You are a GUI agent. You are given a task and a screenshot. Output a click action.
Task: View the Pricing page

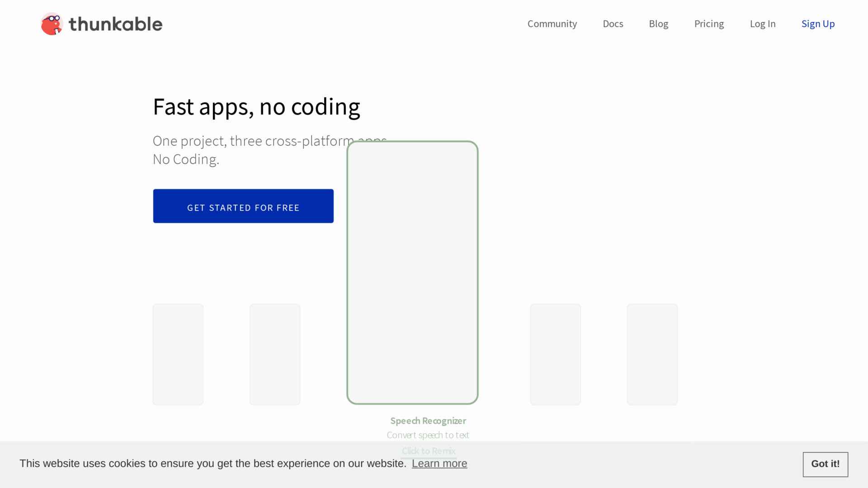[x=709, y=23]
